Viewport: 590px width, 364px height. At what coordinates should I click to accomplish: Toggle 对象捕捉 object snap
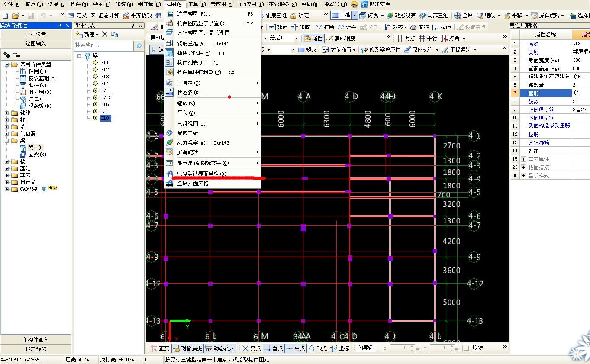point(187,348)
